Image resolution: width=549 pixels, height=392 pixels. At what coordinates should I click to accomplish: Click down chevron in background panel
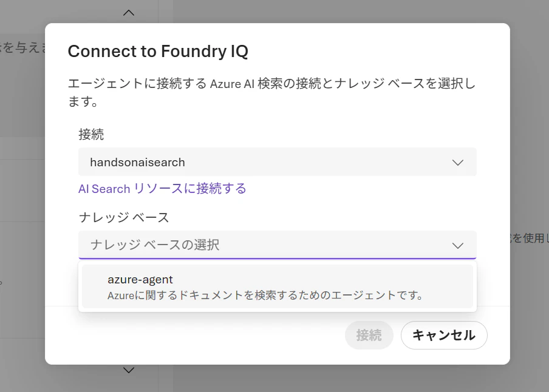129,370
